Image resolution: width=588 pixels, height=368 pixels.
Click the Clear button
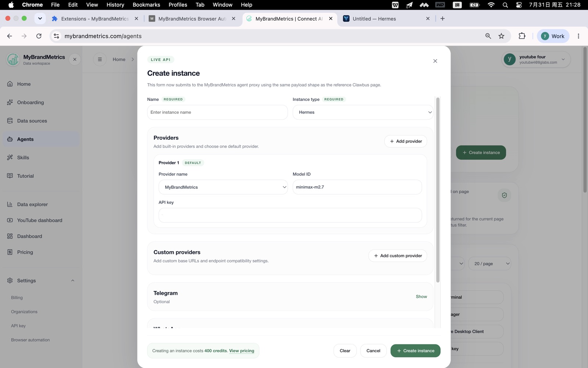(345, 351)
